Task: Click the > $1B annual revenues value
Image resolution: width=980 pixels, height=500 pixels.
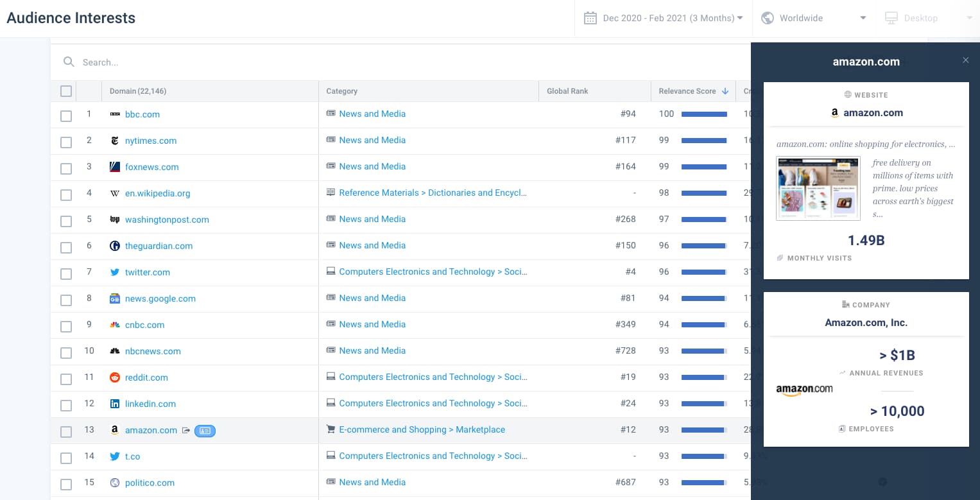Action: (897, 356)
